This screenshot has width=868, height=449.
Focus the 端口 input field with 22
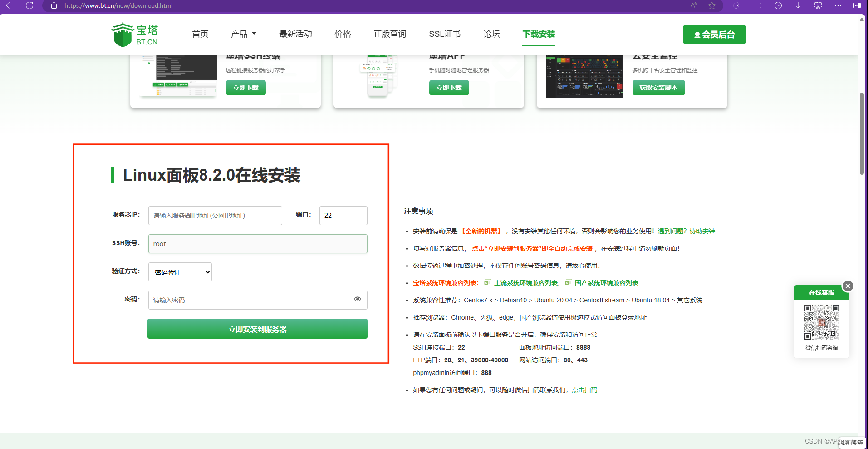point(343,216)
